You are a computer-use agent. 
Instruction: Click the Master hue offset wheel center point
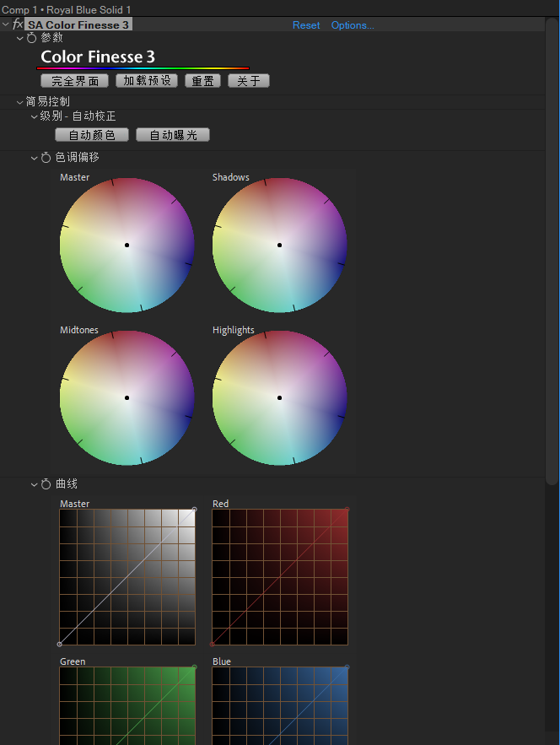[x=127, y=246]
